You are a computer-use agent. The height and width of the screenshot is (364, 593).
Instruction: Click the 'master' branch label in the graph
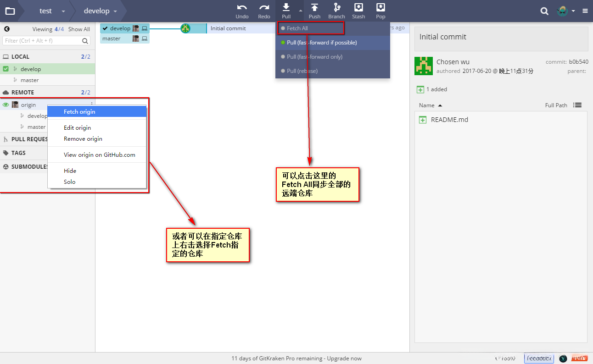pos(112,39)
